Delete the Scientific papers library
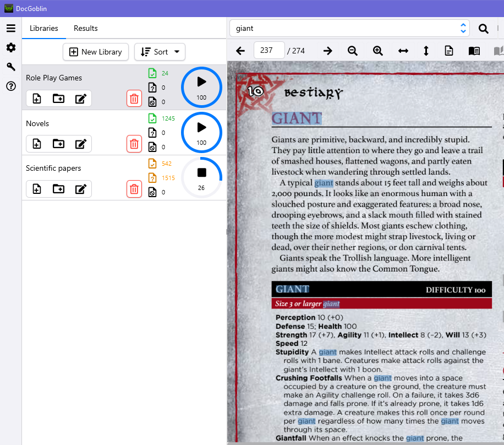This screenshot has height=445, width=504. coord(134,189)
